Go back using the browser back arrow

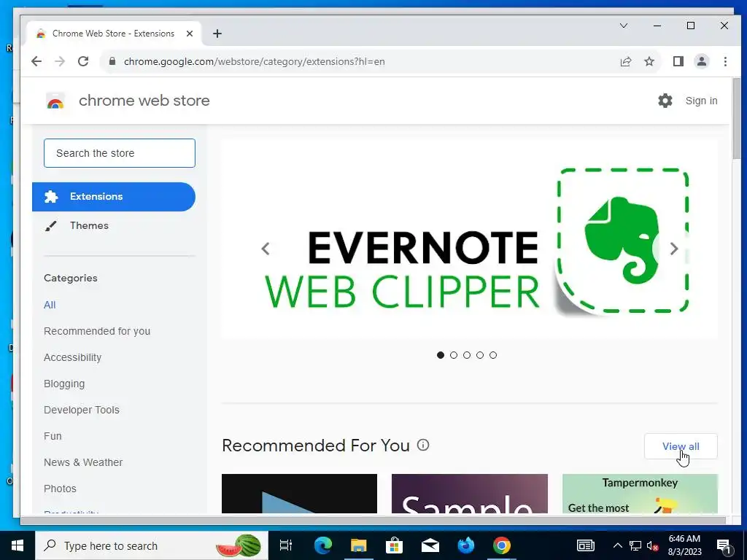36,61
